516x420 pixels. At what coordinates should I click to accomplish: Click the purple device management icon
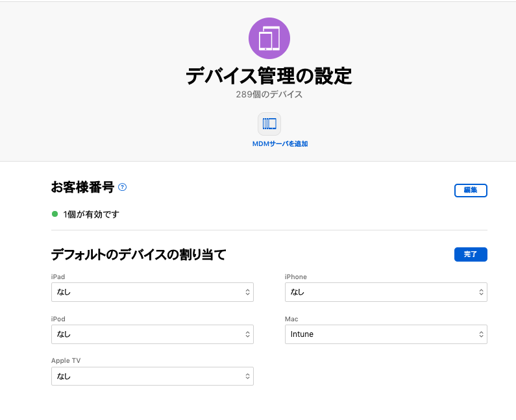coord(269,38)
